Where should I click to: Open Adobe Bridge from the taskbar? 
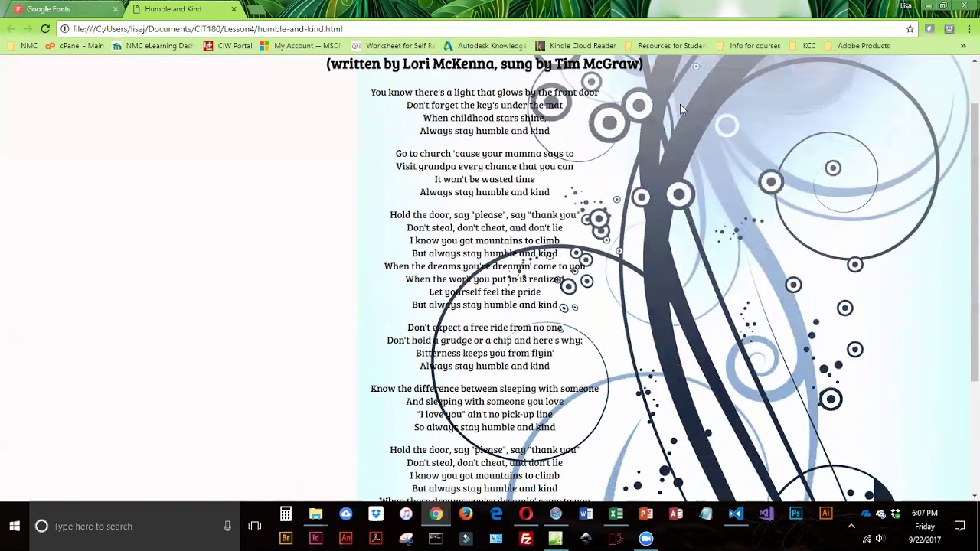(286, 538)
